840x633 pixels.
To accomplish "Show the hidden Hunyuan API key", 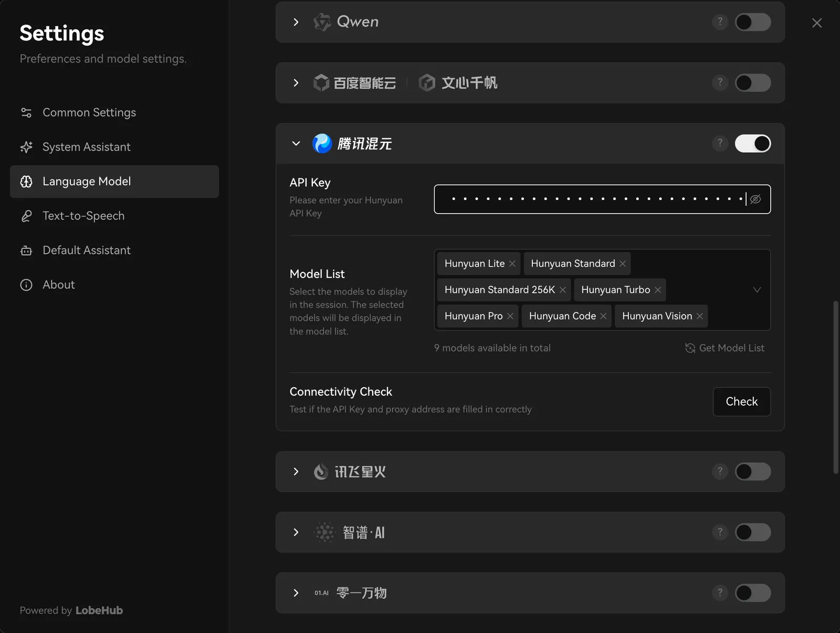I will [755, 199].
